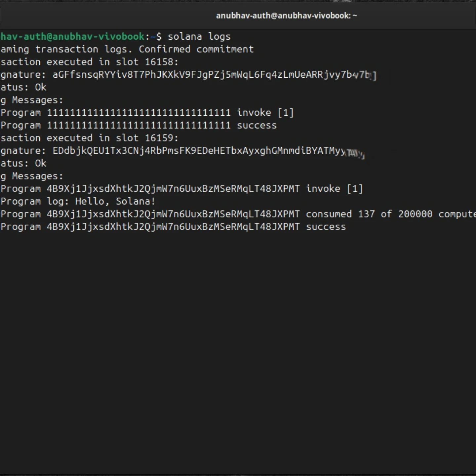This screenshot has height=476, width=476.
Task: Click the terminal window title bar text
Action: [286, 16]
